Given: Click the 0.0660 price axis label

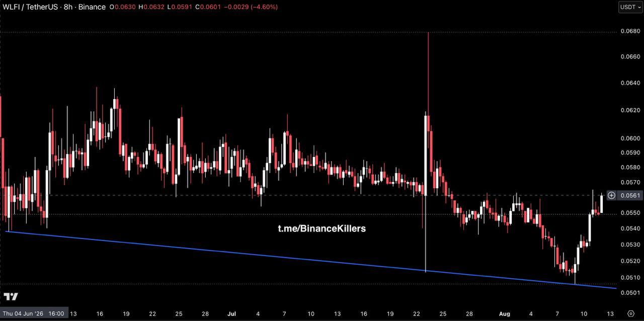Looking at the screenshot, I should coord(630,57).
